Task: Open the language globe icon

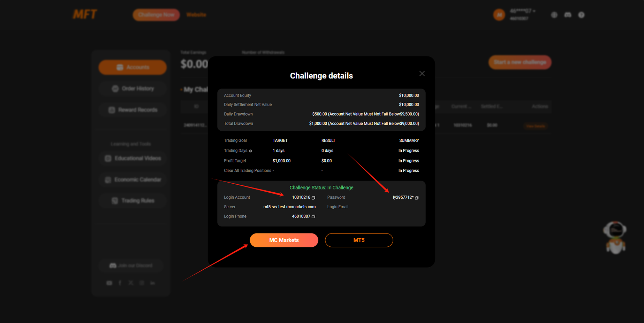Action: tap(554, 15)
